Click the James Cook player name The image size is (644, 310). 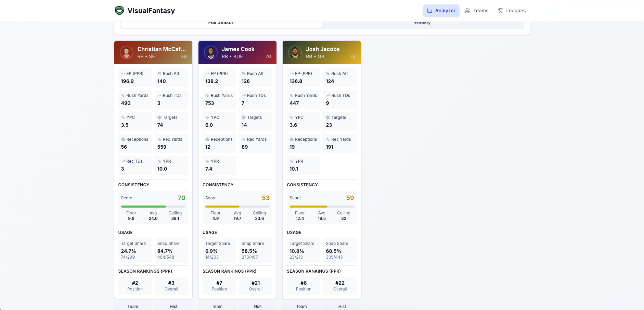coord(238,49)
